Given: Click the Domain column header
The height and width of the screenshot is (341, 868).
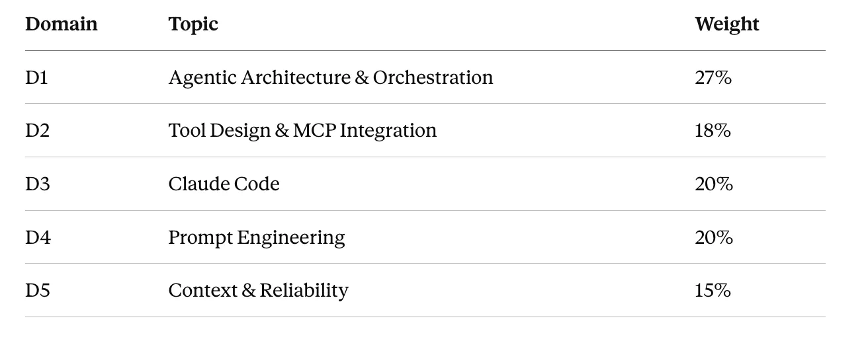Looking at the screenshot, I should [x=62, y=24].
